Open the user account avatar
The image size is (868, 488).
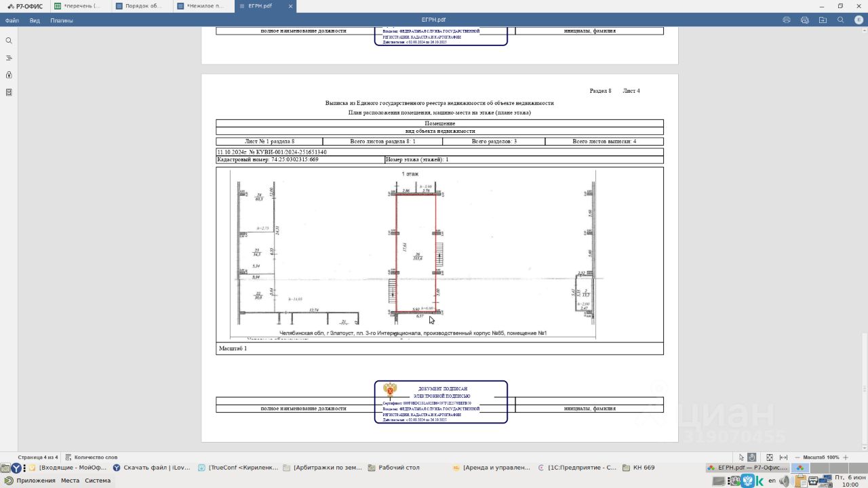[859, 20]
